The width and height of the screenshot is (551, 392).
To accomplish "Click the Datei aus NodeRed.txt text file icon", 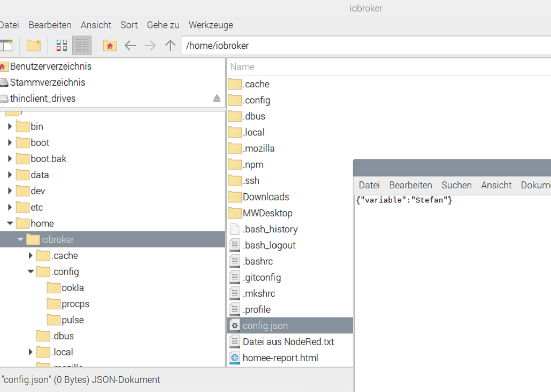I will tap(235, 341).
